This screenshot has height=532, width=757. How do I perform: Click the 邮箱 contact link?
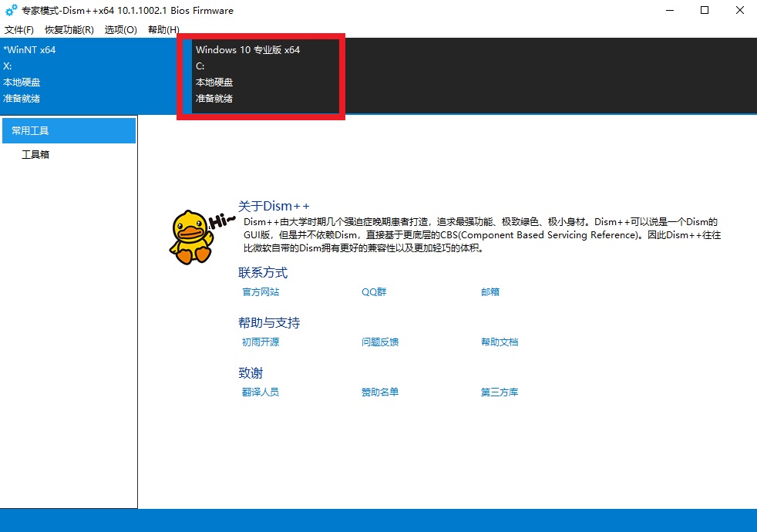click(490, 292)
